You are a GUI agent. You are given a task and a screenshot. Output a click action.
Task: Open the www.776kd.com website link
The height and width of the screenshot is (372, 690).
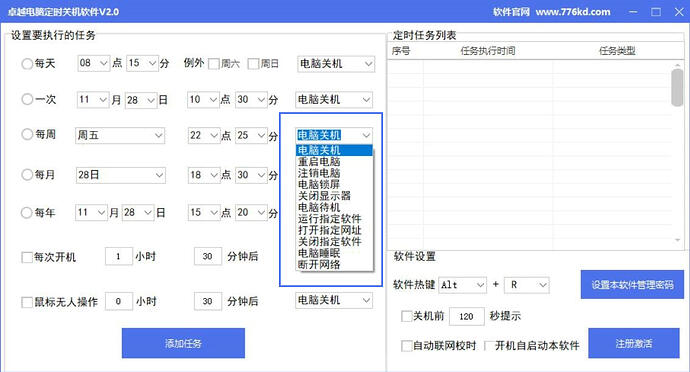[x=573, y=12]
